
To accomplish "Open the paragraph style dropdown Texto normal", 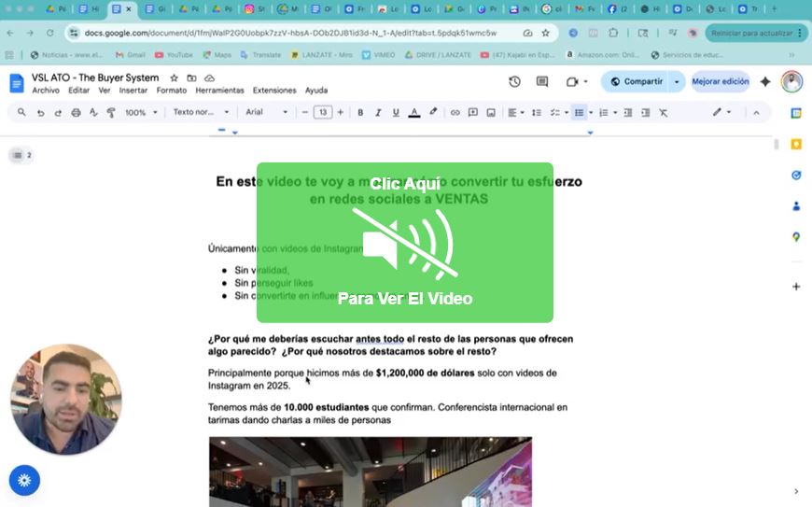I will click(x=201, y=112).
